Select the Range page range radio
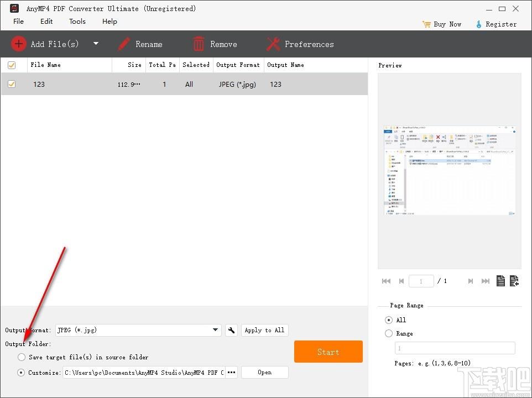Screen dimensions: 532x398 (389, 333)
